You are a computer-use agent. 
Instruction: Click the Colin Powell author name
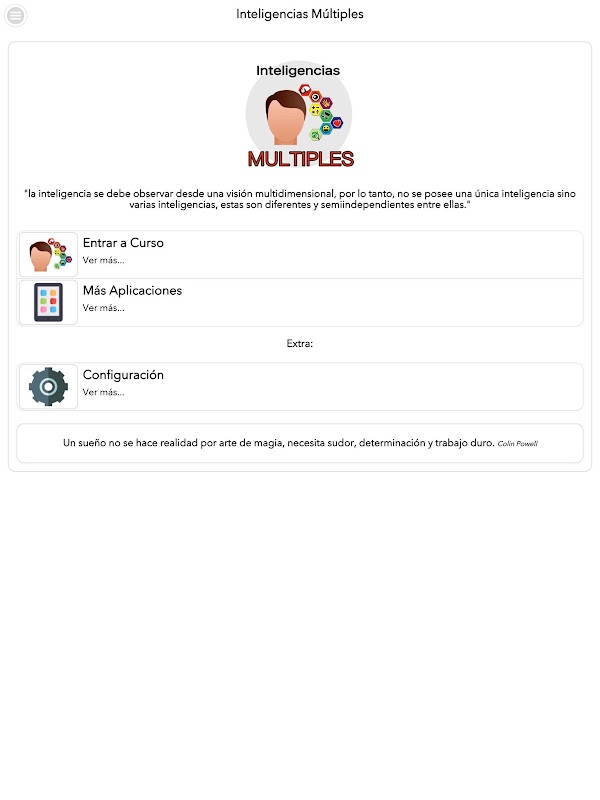(517, 444)
